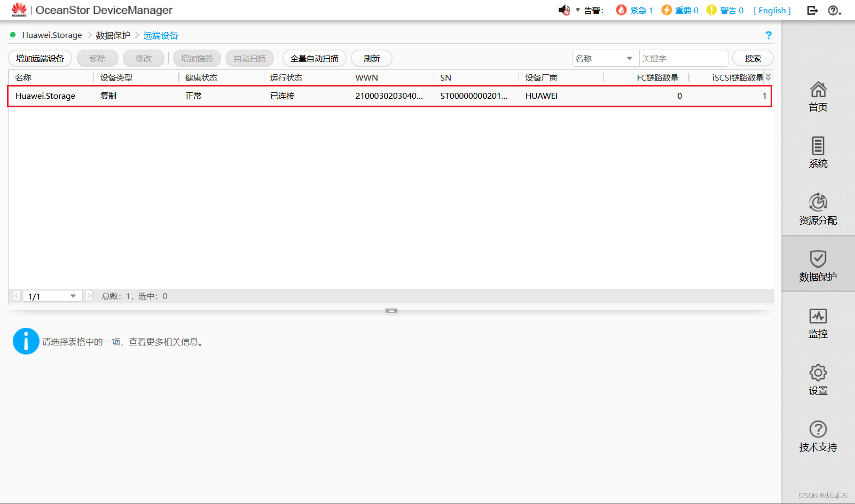
Task: Open the alarm sound dropdown arrow
Action: tap(577, 10)
